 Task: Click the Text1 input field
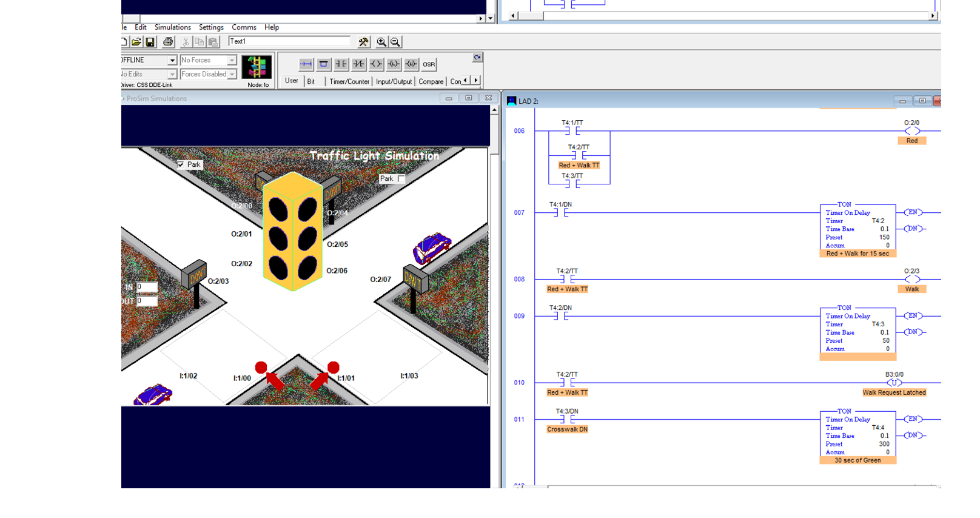tap(289, 41)
